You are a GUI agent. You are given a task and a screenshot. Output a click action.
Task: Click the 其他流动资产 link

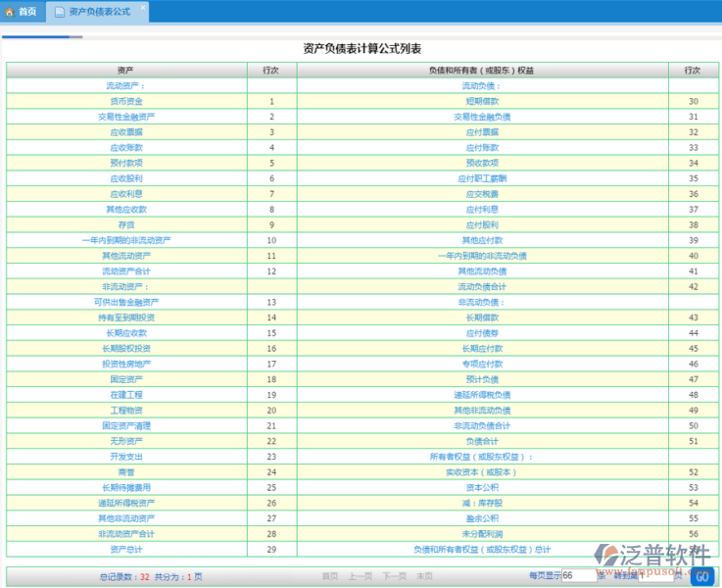[126, 256]
